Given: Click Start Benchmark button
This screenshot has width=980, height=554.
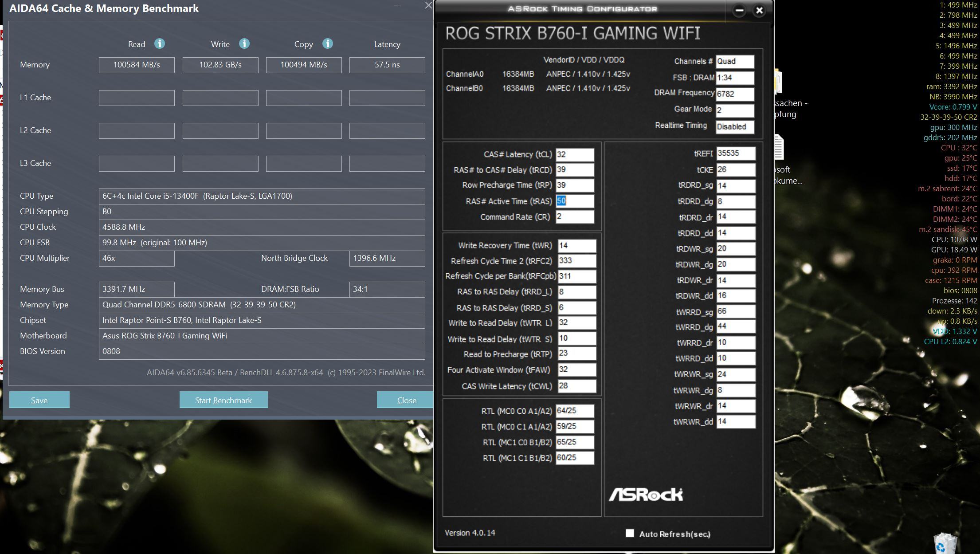Looking at the screenshot, I should pyautogui.click(x=223, y=400).
